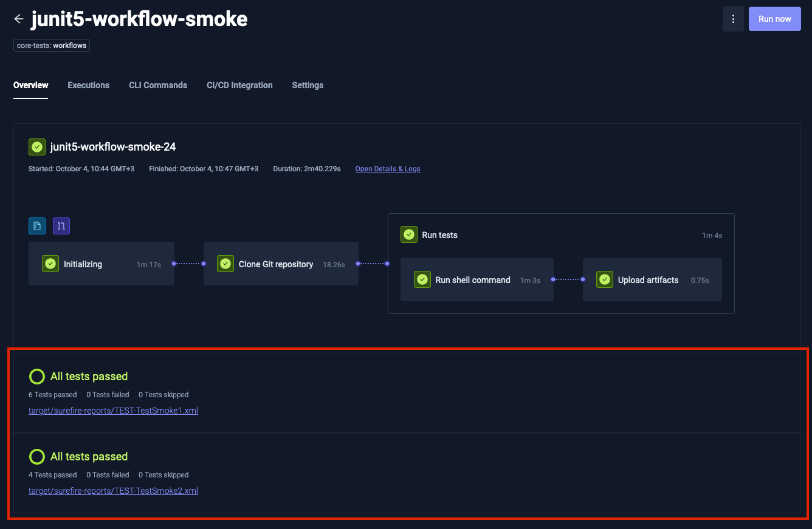Select the Overview tab
This screenshot has height=529, width=812.
click(x=31, y=85)
